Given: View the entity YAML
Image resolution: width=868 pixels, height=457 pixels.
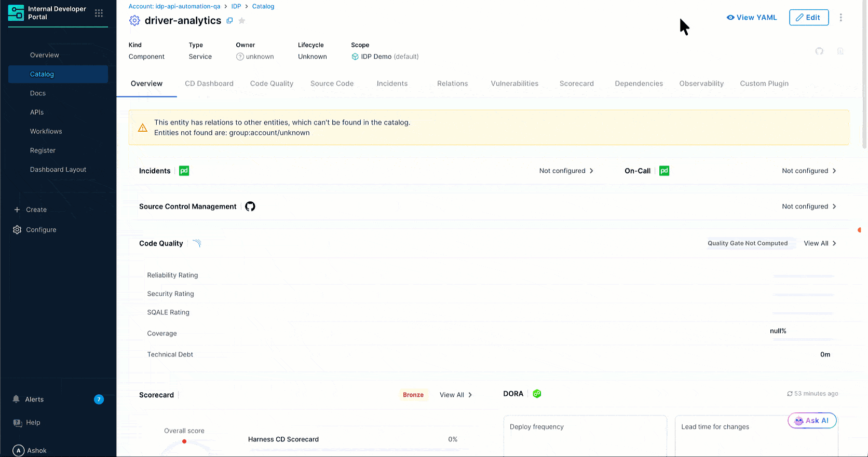Looking at the screenshot, I should point(752,18).
